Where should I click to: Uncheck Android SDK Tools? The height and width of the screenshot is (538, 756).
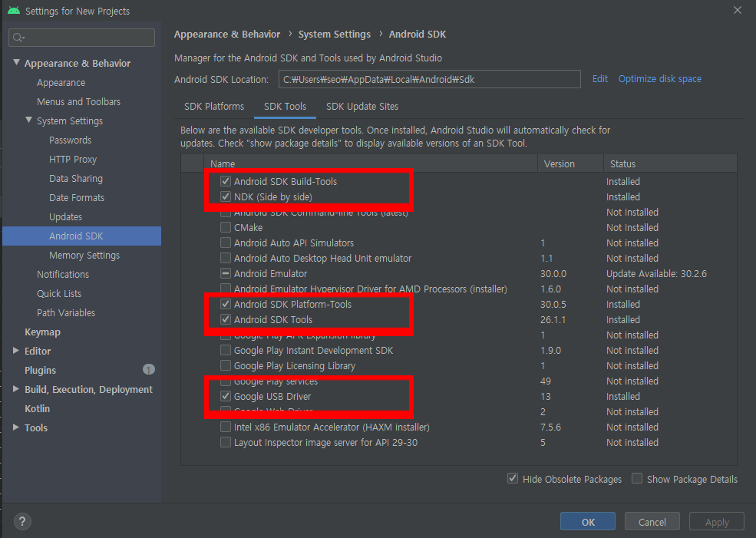pos(225,319)
